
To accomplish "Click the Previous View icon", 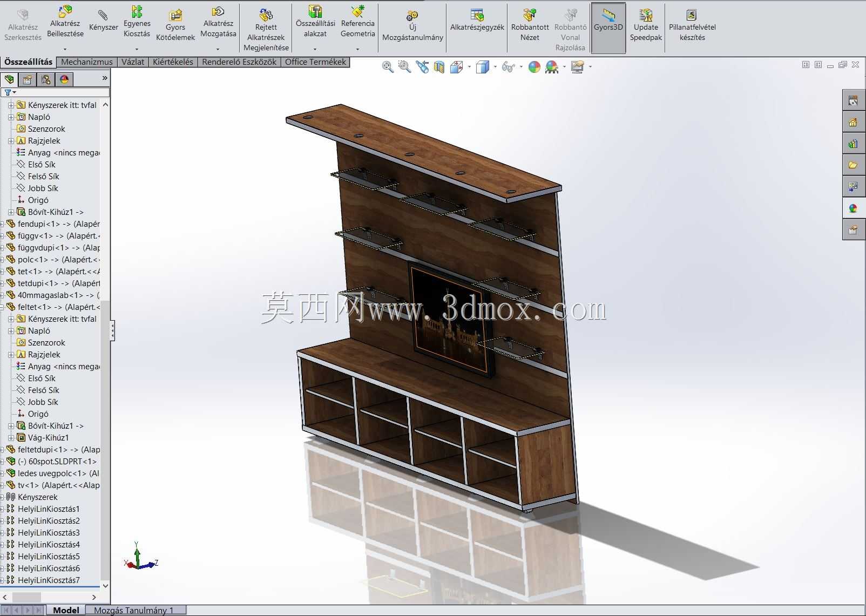I will point(422,67).
